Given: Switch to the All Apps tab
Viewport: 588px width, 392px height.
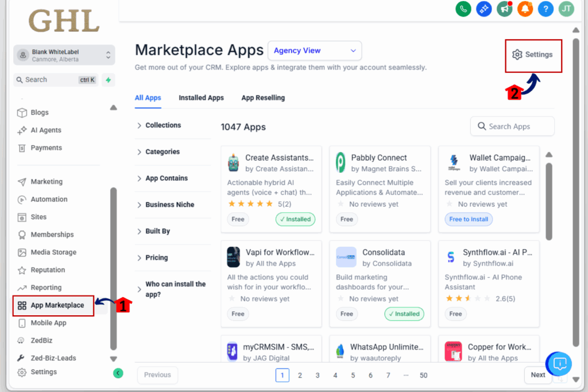Looking at the screenshot, I should point(148,98).
